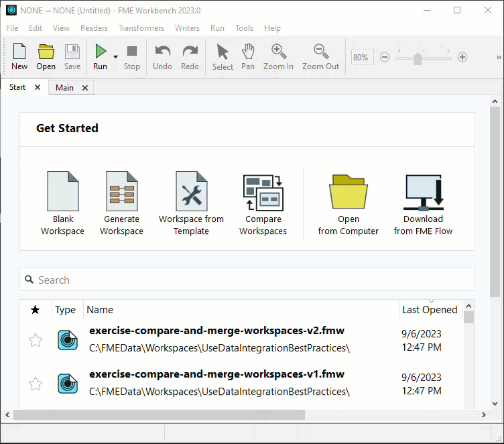Screen dimensions: 504x444
Task: Click the FME Workbench app icon in title bar
Action: pos(11,10)
